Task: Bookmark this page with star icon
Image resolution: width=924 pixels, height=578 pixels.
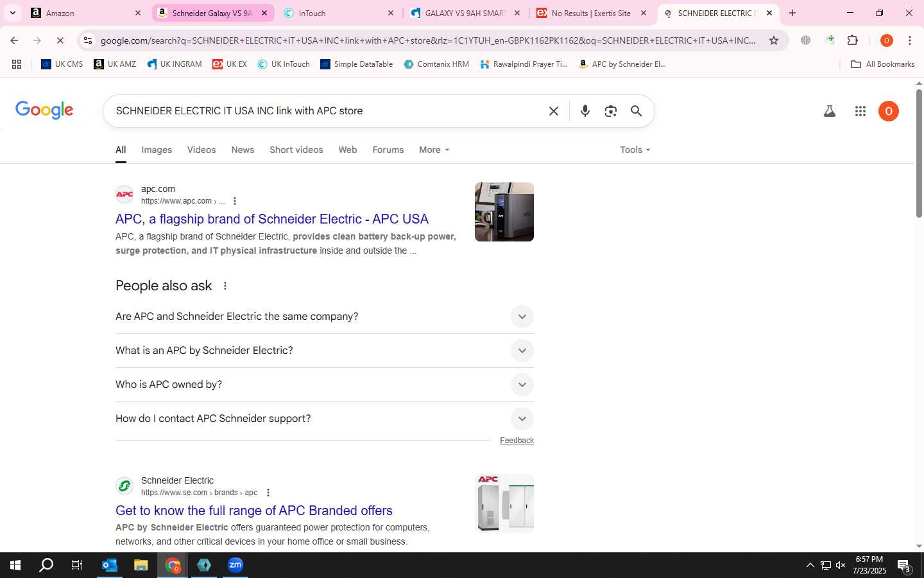Action: pyautogui.click(x=774, y=40)
